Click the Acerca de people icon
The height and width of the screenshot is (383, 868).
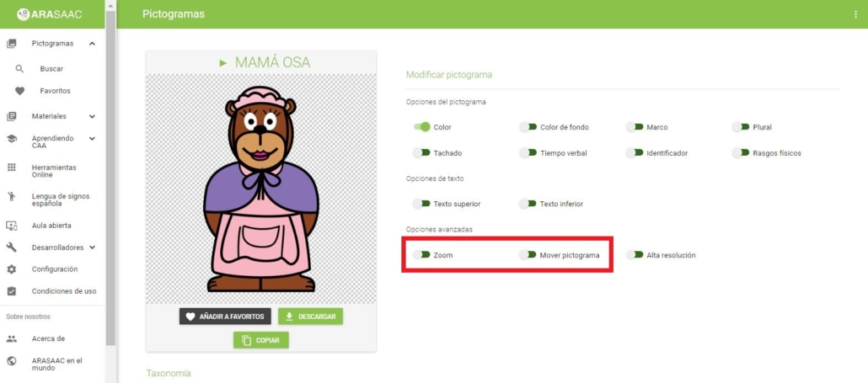pos(12,338)
